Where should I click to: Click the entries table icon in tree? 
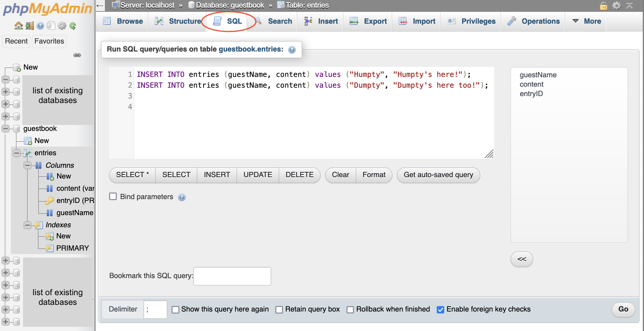coord(28,153)
